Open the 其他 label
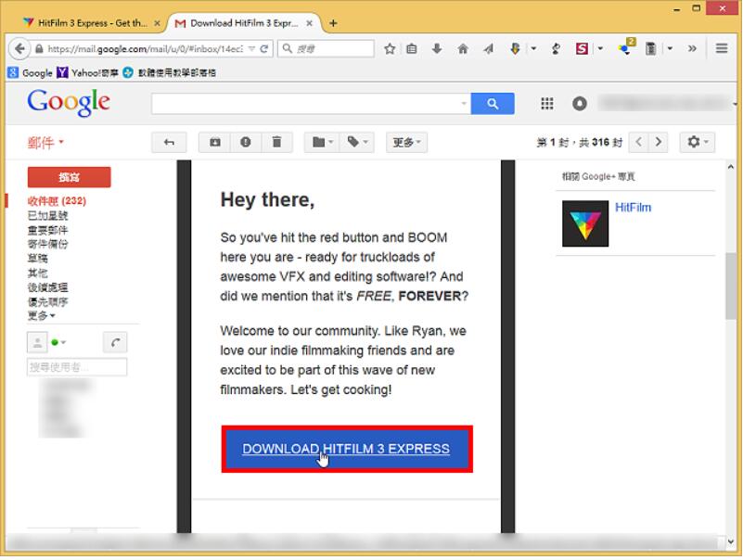Image resolution: width=743 pixels, height=560 pixels. [x=37, y=273]
